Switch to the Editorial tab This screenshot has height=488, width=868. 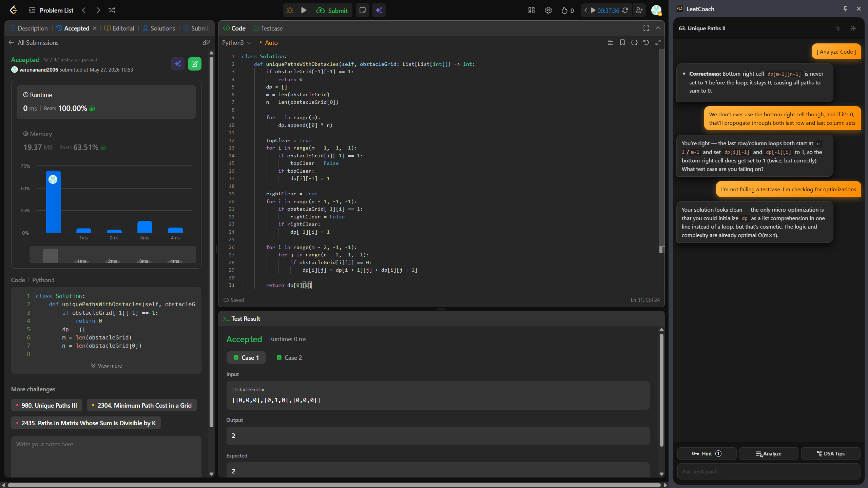click(119, 28)
